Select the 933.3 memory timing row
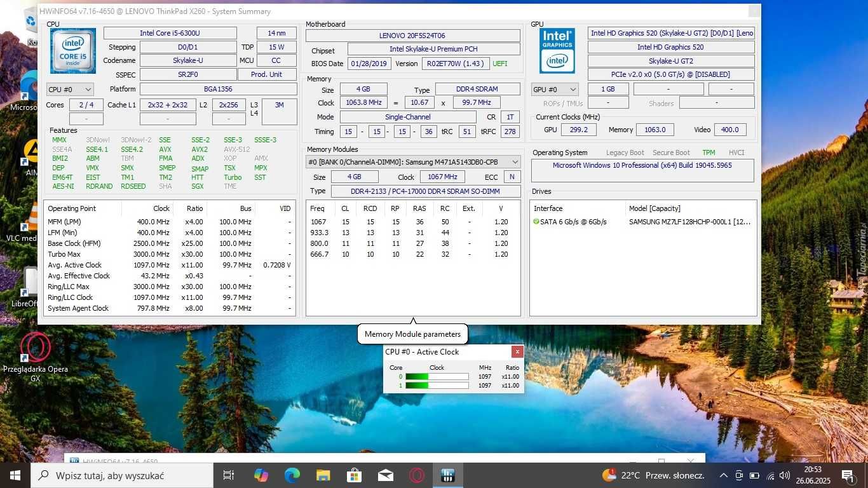Screen dimensions: 868x488 (x=413, y=233)
